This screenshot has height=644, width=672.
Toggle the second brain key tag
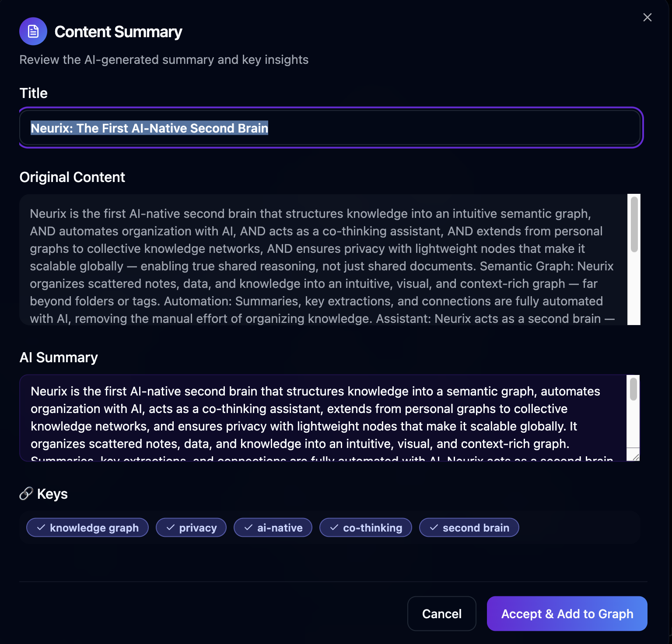coord(469,528)
